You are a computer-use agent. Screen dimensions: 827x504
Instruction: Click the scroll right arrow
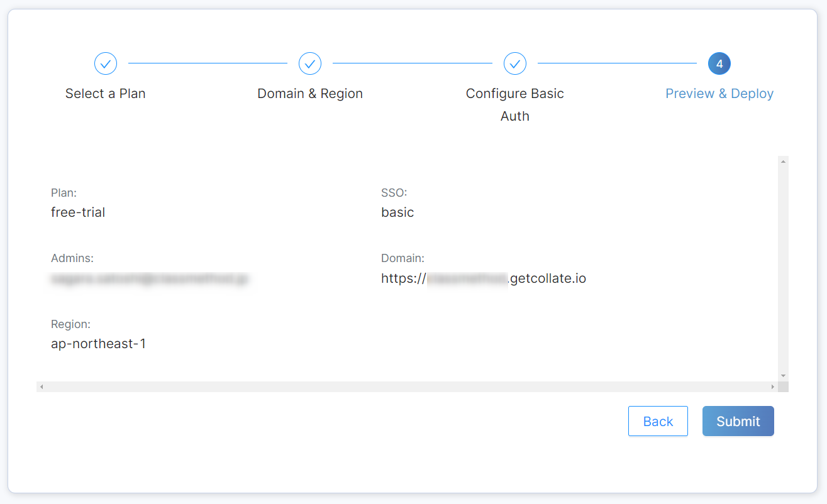click(x=773, y=386)
